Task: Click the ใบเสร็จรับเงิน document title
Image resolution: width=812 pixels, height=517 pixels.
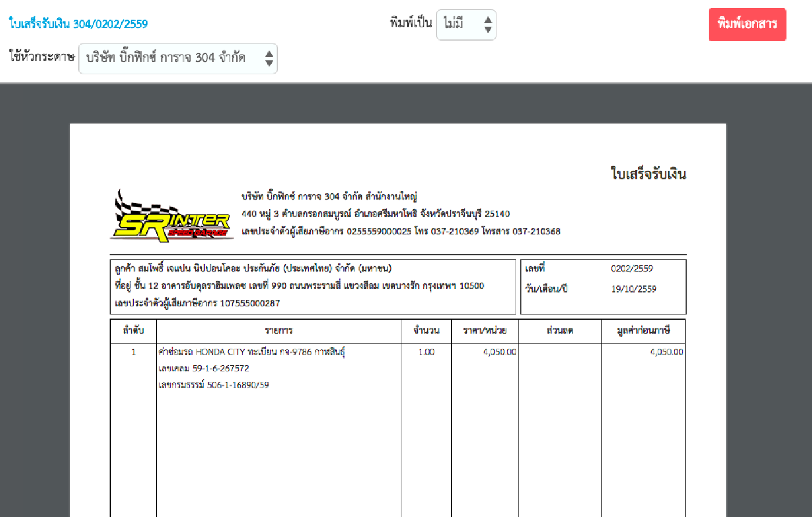Action: [x=648, y=174]
